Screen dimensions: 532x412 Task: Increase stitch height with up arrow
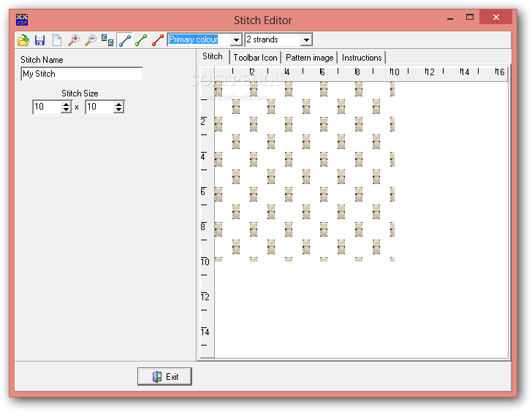[x=118, y=104]
